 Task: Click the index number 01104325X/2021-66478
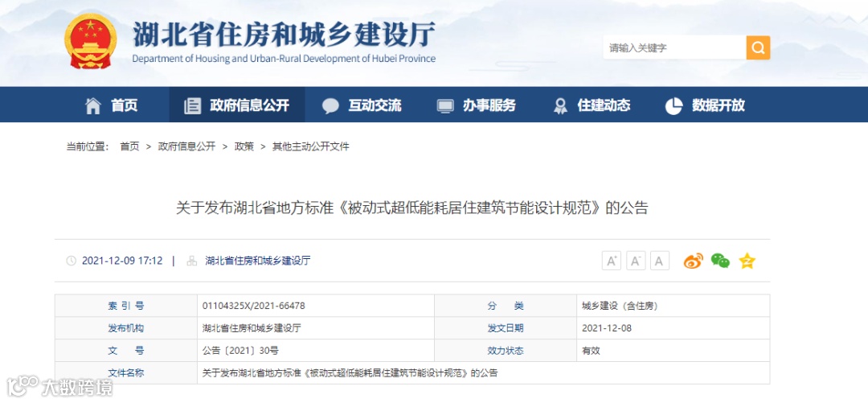pos(254,306)
